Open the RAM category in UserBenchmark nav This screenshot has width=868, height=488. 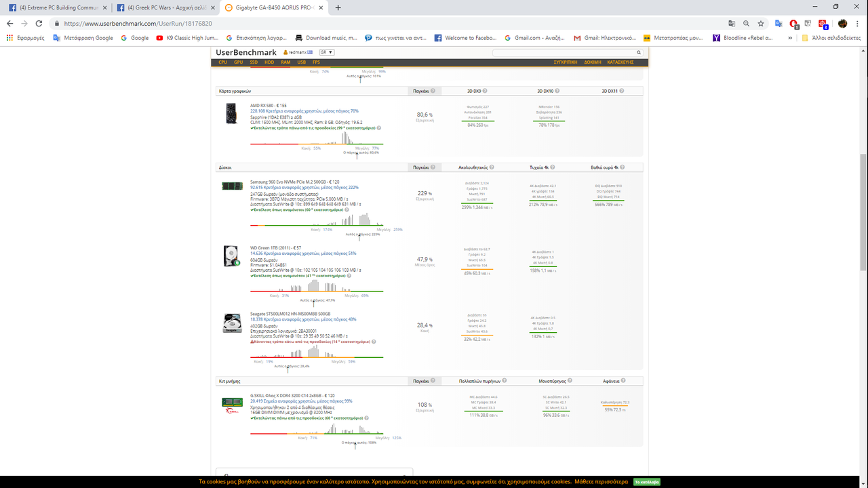pyautogui.click(x=285, y=62)
